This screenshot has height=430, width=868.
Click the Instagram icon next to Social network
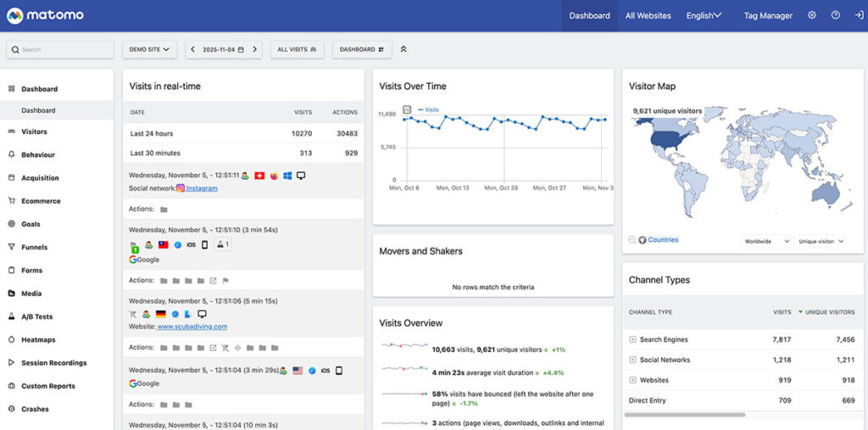click(x=181, y=188)
